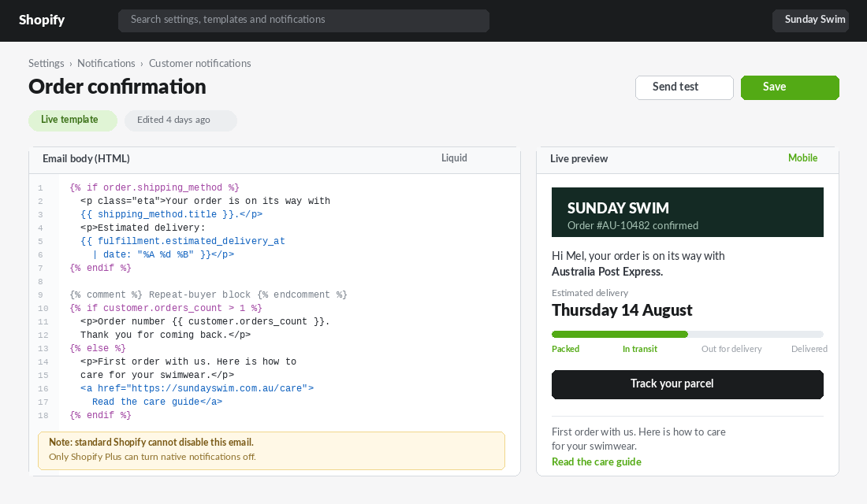Click 'care for your swimwear' code line
The width and height of the screenshot is (867, 504).
tap(157, 375)
